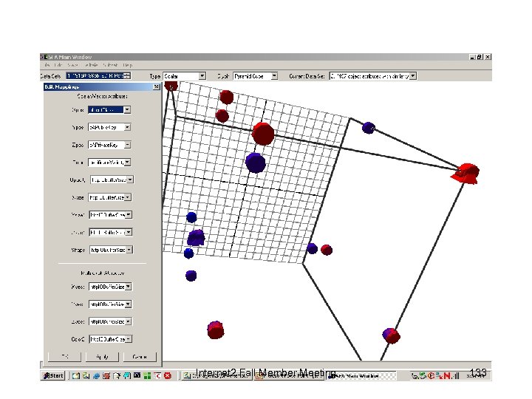Viewport: 532px width, 399px height.
Task: Switch to SFA Main Window taskbar button
Action: 361,376
